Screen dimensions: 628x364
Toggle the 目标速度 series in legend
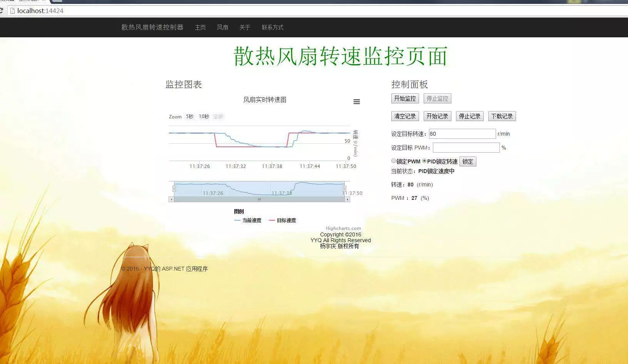(283, 220)
